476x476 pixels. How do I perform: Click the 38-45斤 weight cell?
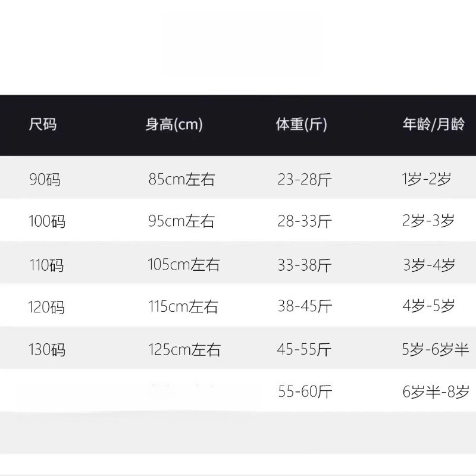tap(305, 306)
